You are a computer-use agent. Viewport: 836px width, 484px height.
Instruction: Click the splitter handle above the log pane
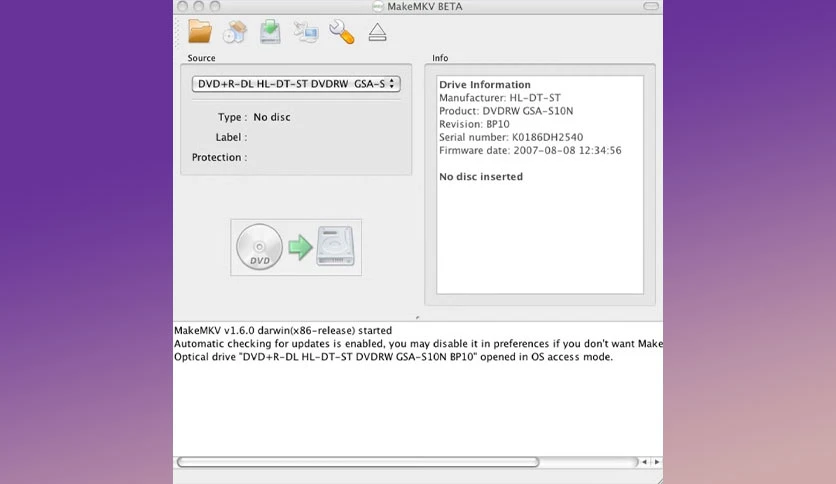pos(417,318)
